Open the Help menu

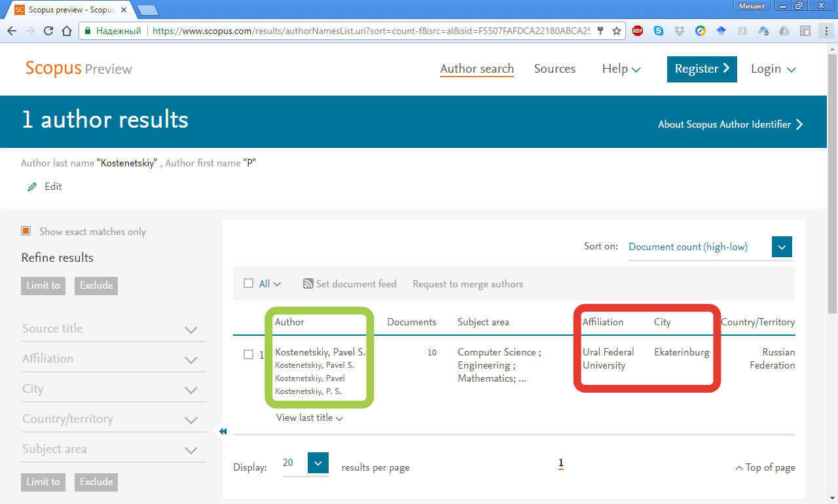tap(621, 69)
